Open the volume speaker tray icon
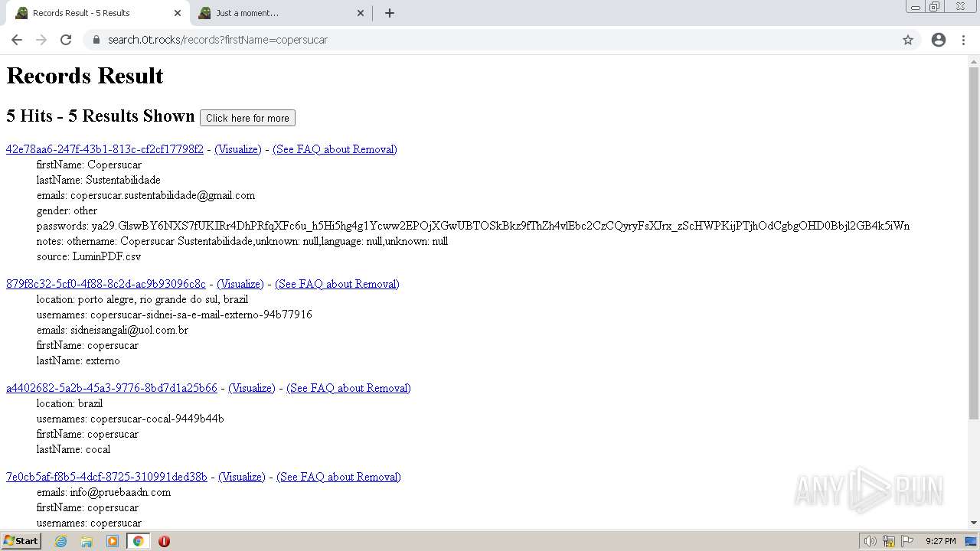980x551 pixels. [870, 541]
